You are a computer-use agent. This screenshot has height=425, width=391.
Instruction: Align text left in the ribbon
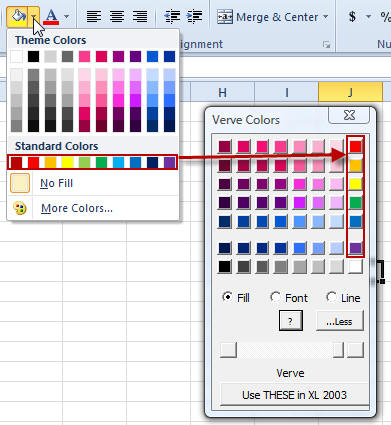tap(94, 17)
